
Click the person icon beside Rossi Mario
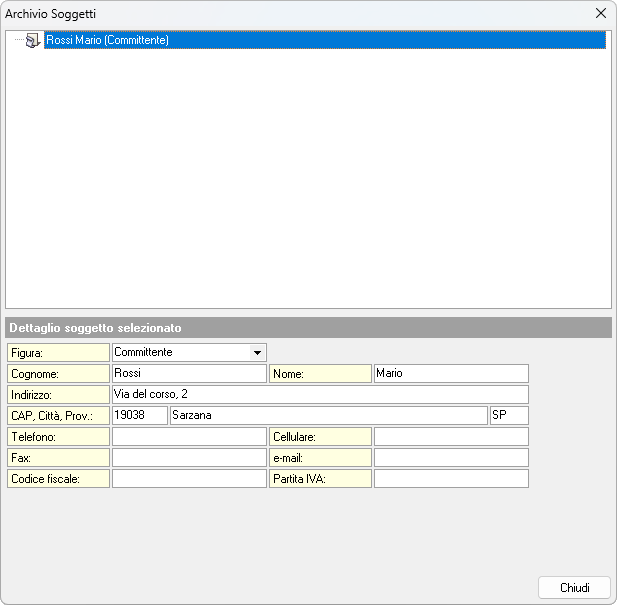(x=32, y=40)
